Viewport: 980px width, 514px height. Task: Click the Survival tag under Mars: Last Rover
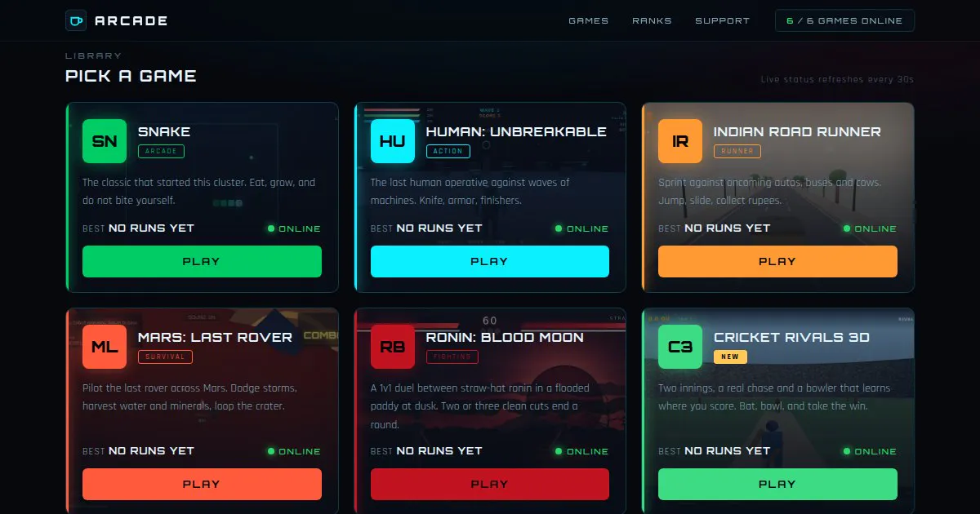click(165, 357)
